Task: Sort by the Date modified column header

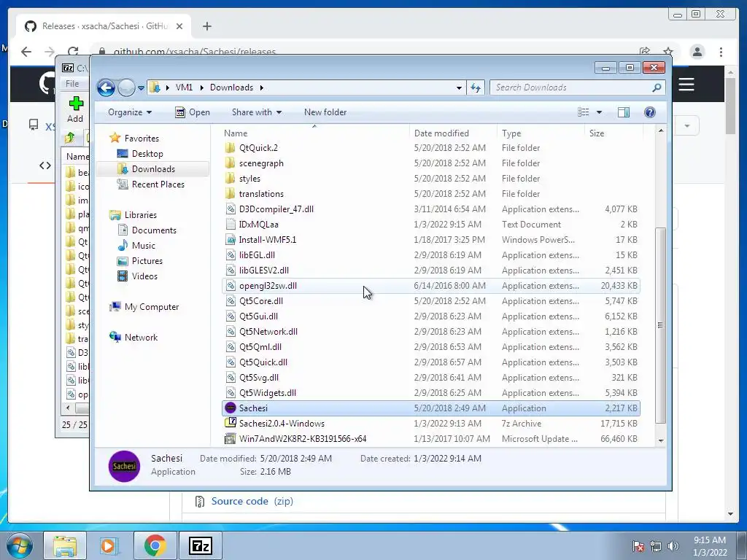Action: (452, 133)
